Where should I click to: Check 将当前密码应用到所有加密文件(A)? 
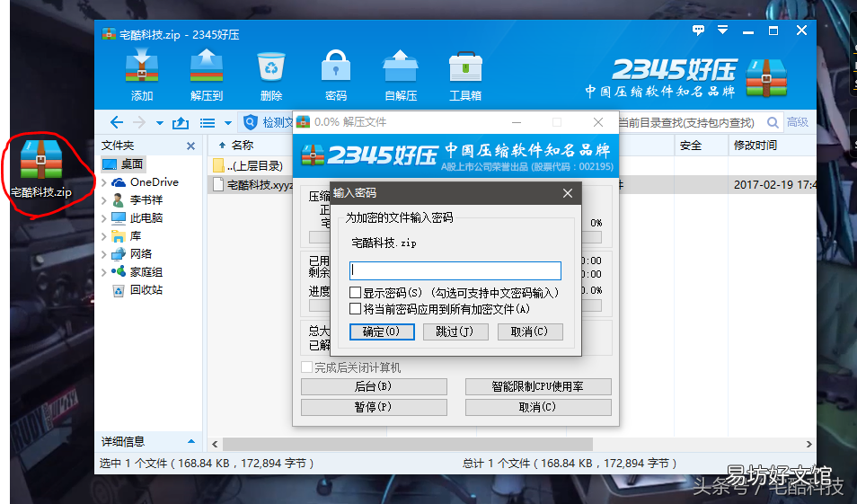[355, 309]
